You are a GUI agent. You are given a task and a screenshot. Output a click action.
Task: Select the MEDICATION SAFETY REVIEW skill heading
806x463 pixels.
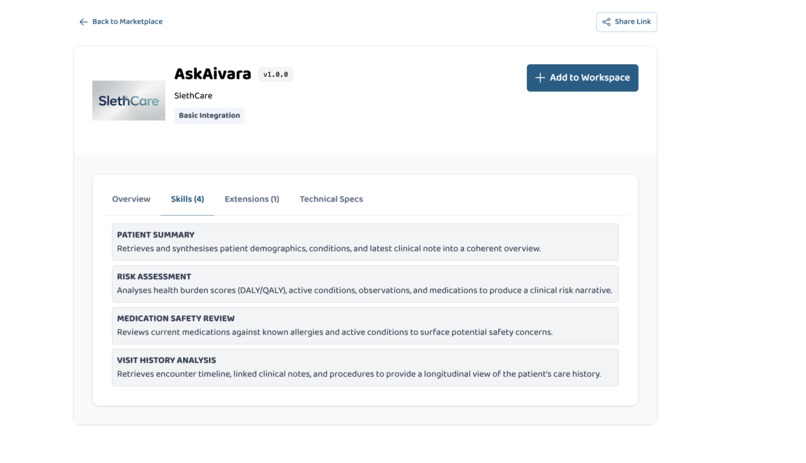click(x=176, y=319)
